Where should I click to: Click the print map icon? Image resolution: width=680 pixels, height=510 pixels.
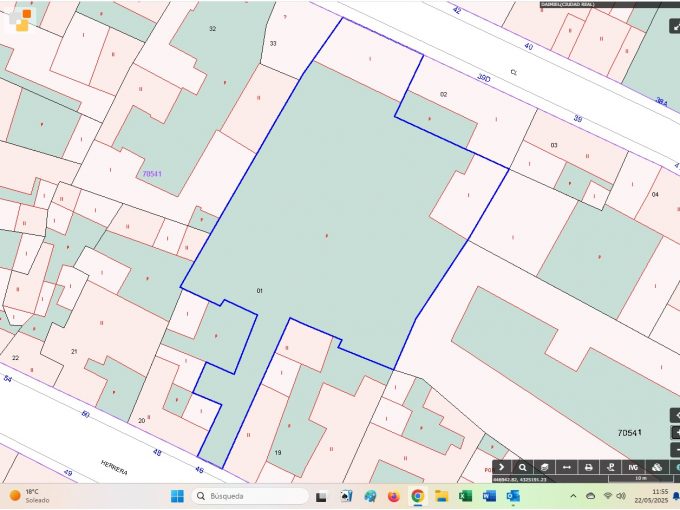(x=588, y=467)
